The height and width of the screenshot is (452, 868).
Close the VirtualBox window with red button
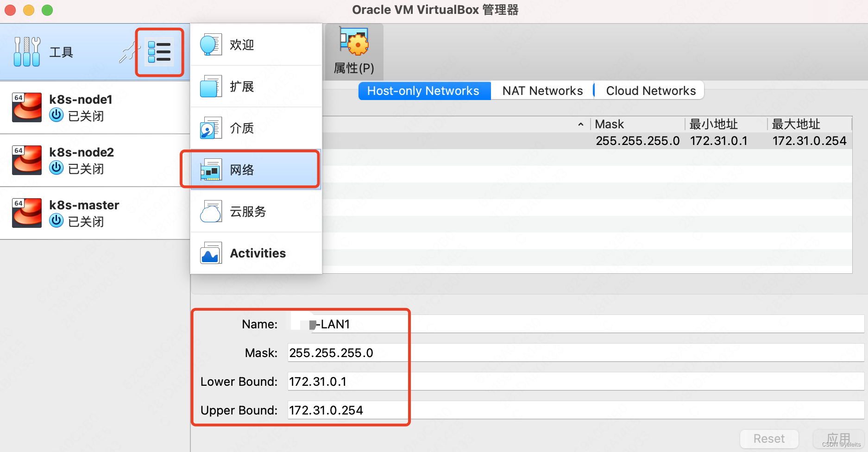pyautogui.click(x=10, y=10)
